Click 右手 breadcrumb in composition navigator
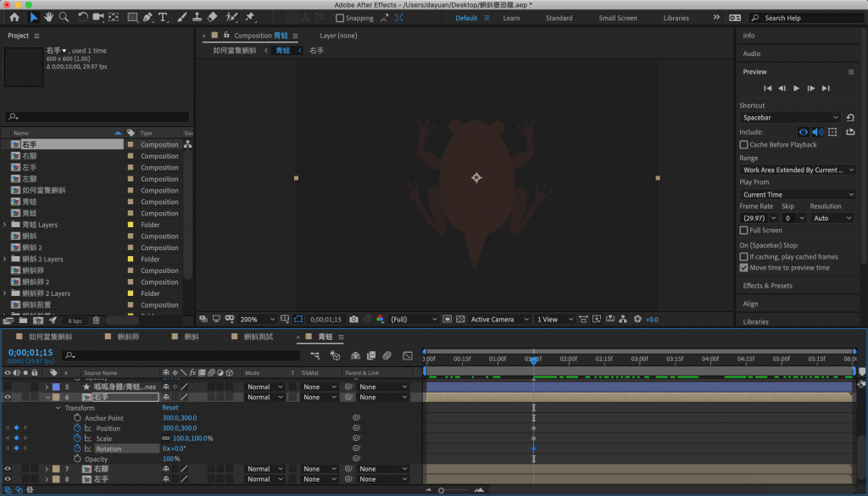 [x=317, y=50]
